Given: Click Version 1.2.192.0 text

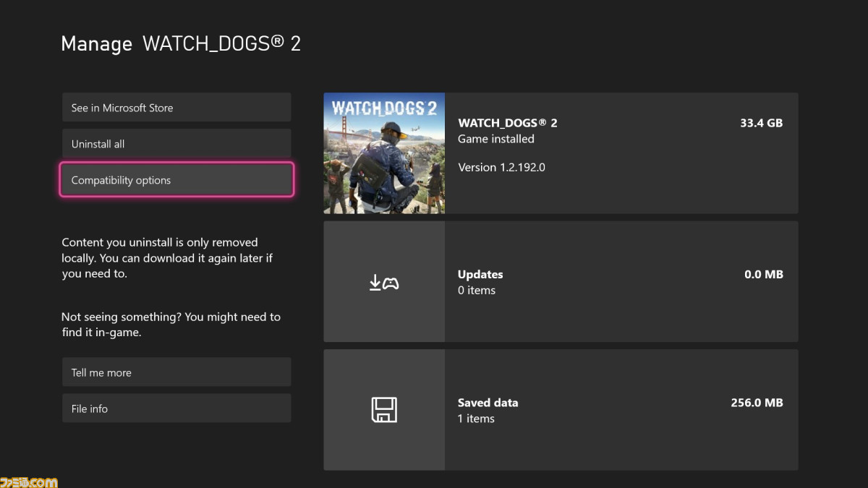Looking at the screenshot, I should pos(501,167).
